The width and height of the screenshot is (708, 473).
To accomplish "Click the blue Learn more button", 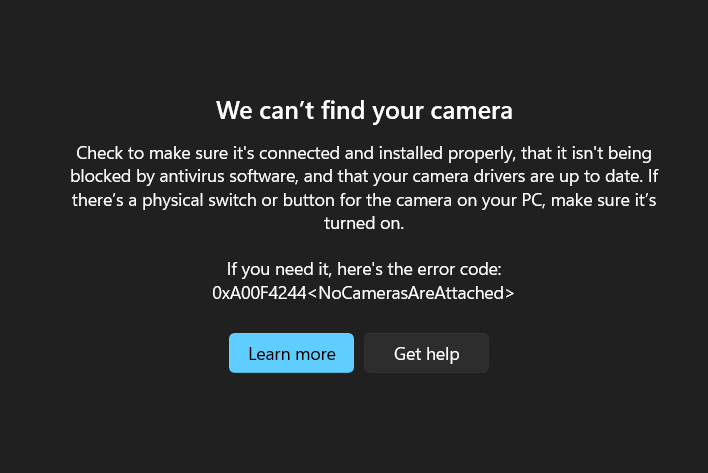I will [291, 353].
